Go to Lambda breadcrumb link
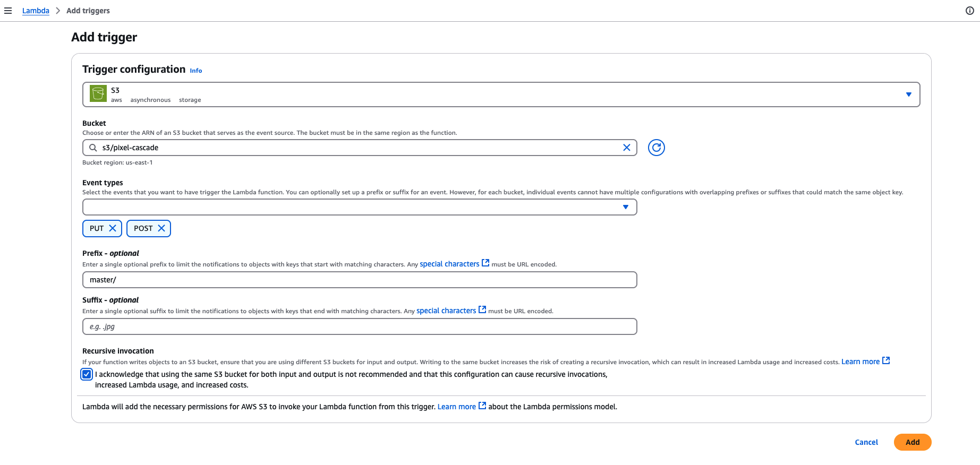The width and height of the screenshot is (980, 465). (x=36, y=11)
